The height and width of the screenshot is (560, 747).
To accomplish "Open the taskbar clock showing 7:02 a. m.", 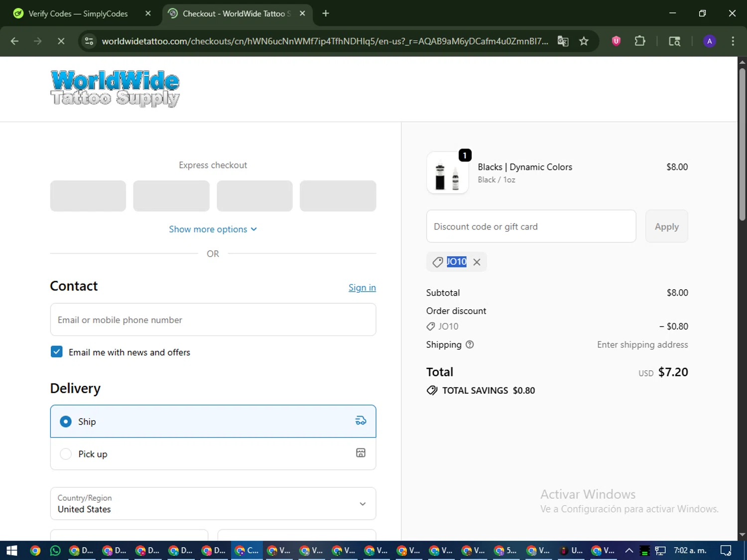I will click(x=690, y=551).
